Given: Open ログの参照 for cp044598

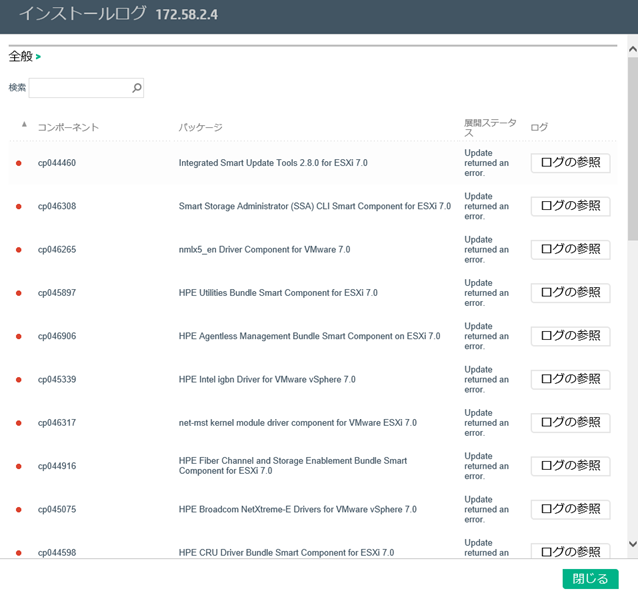Looking at the screenshot, I should [570, 551].
